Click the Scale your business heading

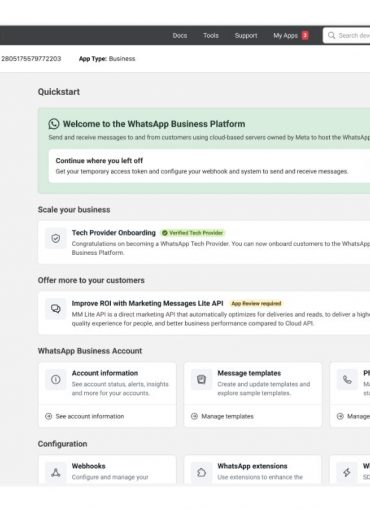pos(74,210)
